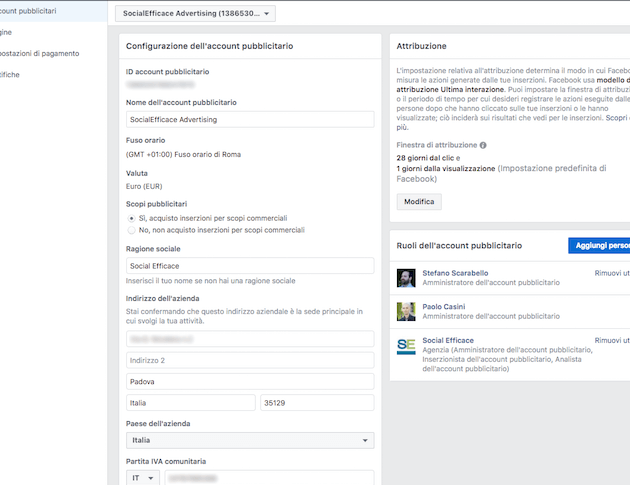Viewport: 630px width, 485px height.
Task: Open Paolo Casini name link
Action: coord(444,307)
